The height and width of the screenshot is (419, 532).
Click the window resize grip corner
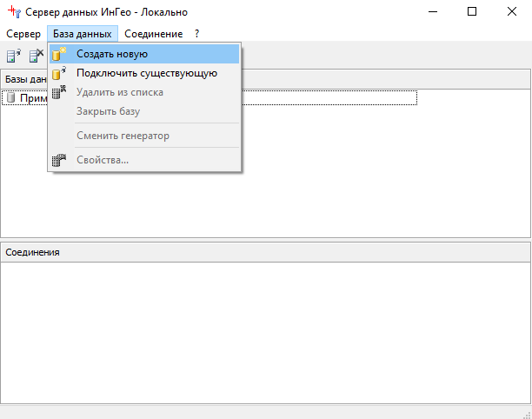coord(527,415)
